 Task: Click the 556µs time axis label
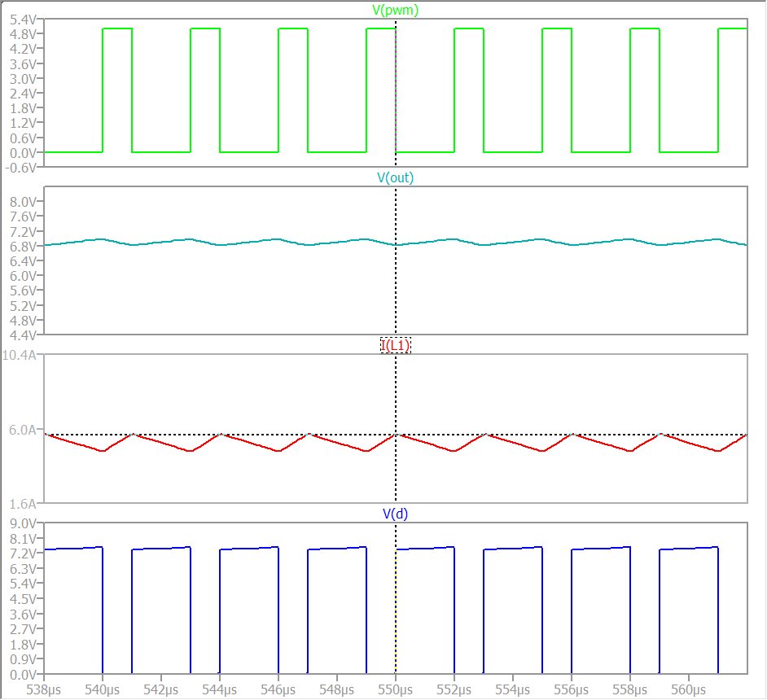pos(572,690)
